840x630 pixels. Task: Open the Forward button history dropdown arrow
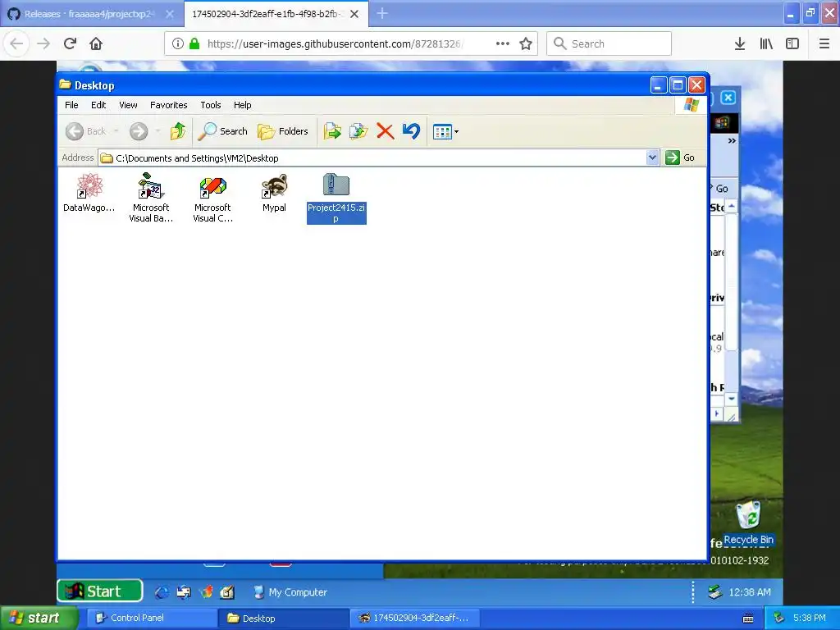(x=157, y=131)
